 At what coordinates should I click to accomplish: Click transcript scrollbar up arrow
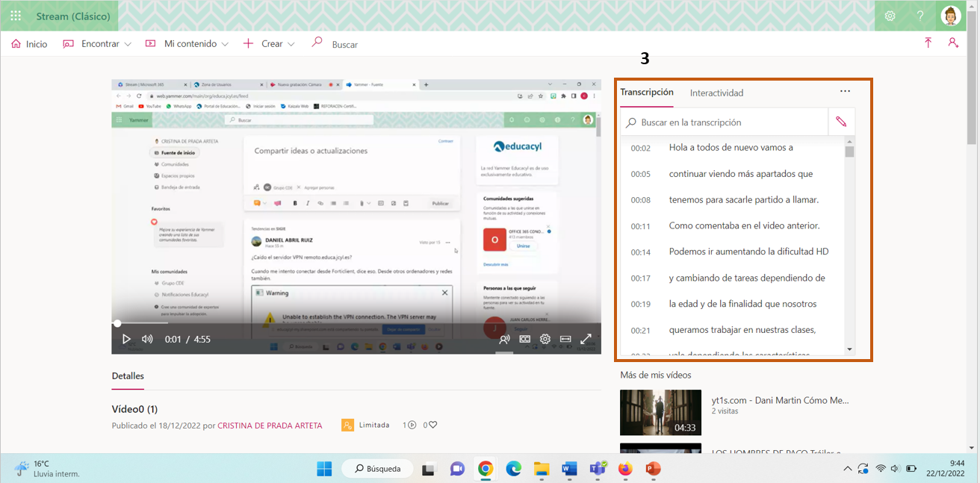[x=849, y=140]
